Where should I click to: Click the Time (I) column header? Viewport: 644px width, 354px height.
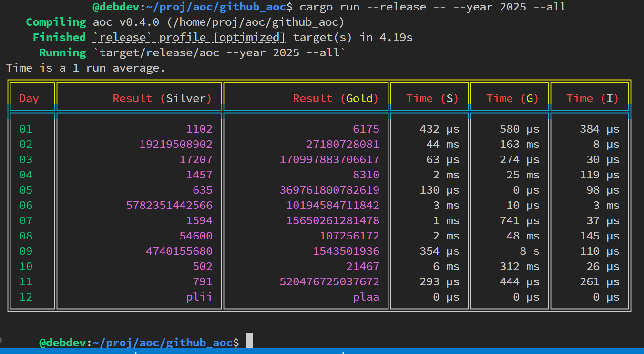pyautogui.click(x=589, y=98)
